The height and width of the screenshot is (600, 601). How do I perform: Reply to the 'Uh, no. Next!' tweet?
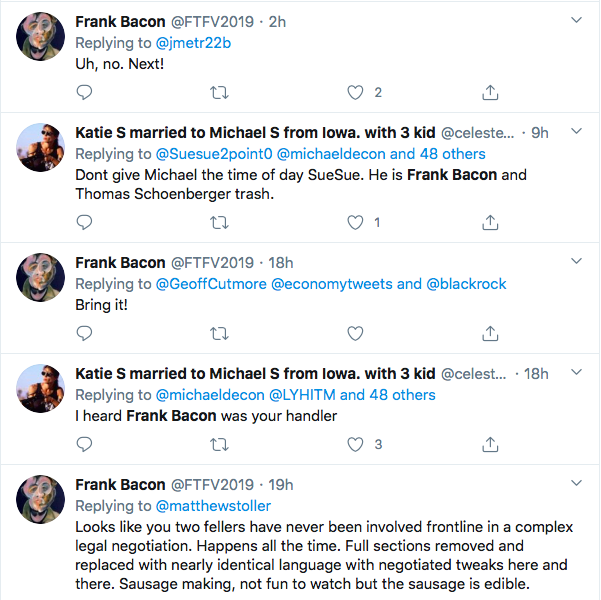pyautogui.click(x=85, y=92)
